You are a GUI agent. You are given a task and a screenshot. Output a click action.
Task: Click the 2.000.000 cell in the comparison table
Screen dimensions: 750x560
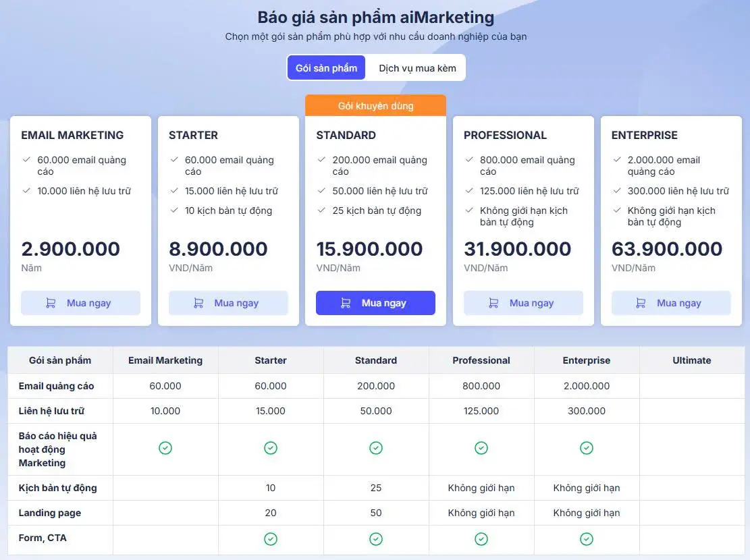[x=587, y=386]
